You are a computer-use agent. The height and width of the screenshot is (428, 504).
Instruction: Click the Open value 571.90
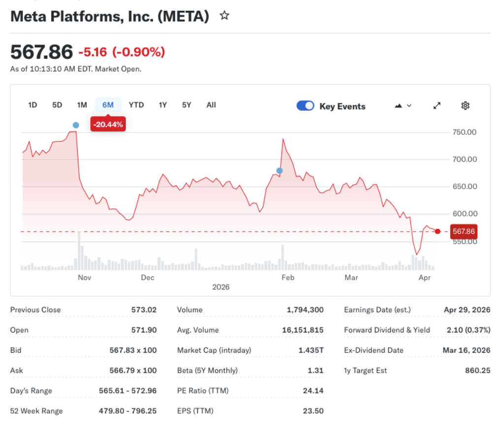click(144, 330)
